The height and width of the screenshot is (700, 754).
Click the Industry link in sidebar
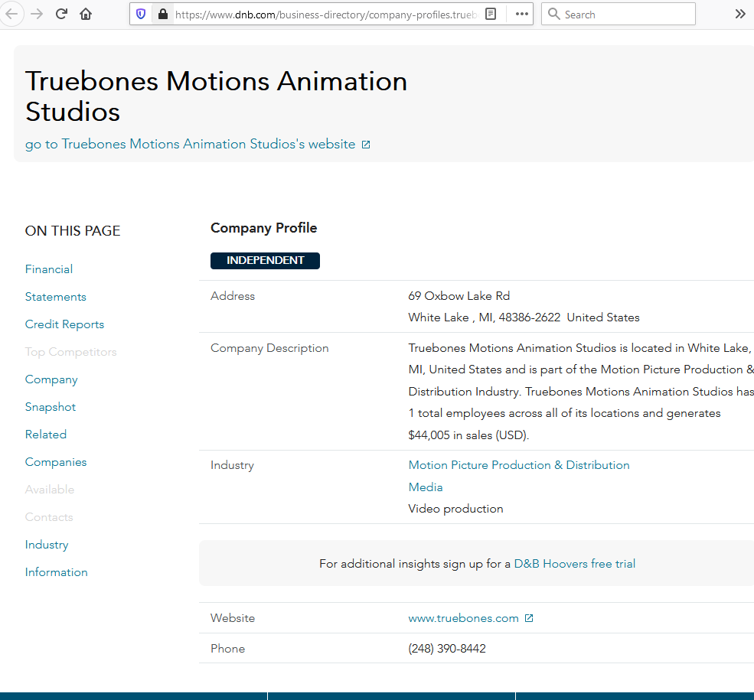[x=47, y=545]
